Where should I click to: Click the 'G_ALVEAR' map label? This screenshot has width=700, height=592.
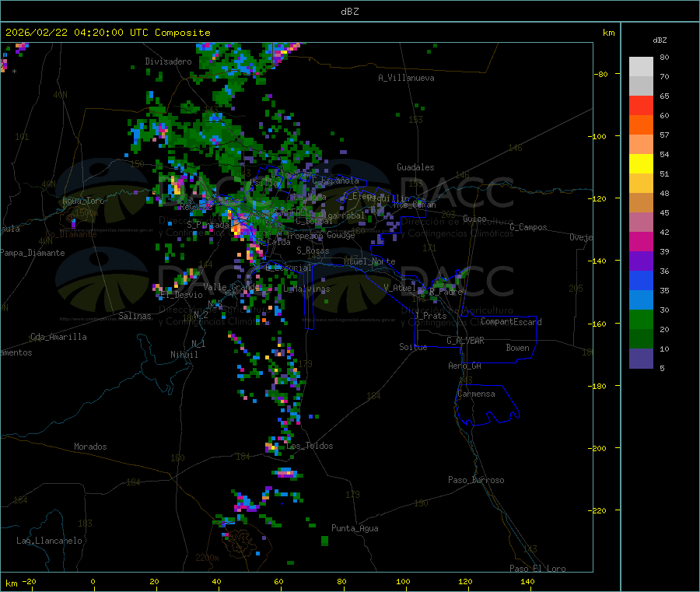pos(465,341)
